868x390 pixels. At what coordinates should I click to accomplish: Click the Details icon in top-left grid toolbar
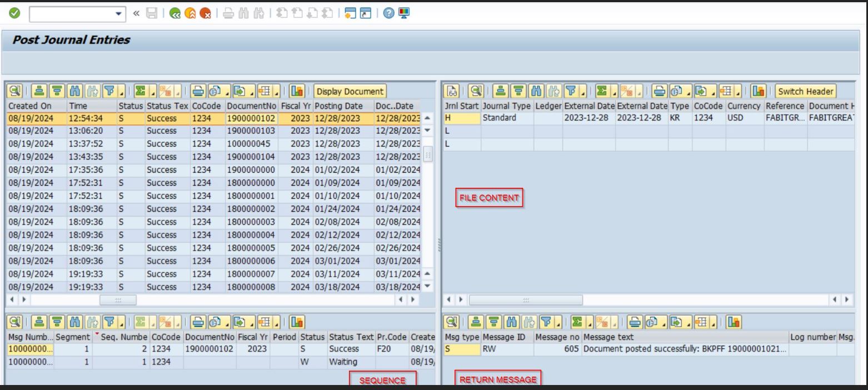(x=13, y=91)
